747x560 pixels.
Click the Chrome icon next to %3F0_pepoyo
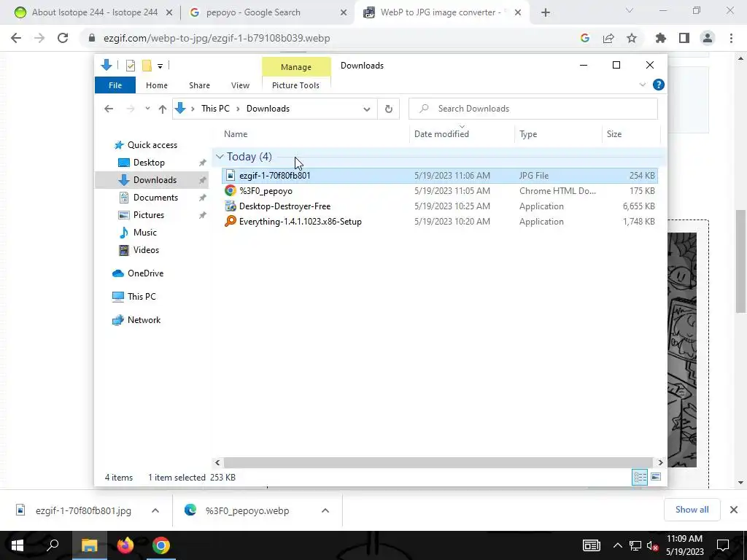230,191
